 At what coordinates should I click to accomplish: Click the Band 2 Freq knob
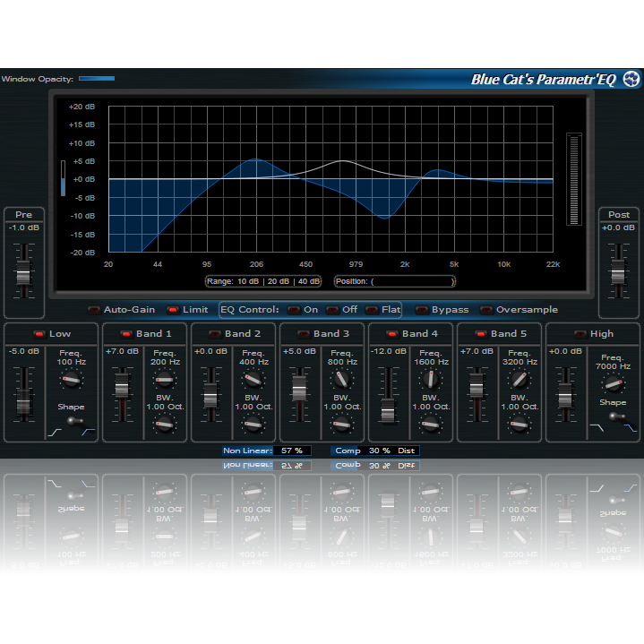click(253, 380)
